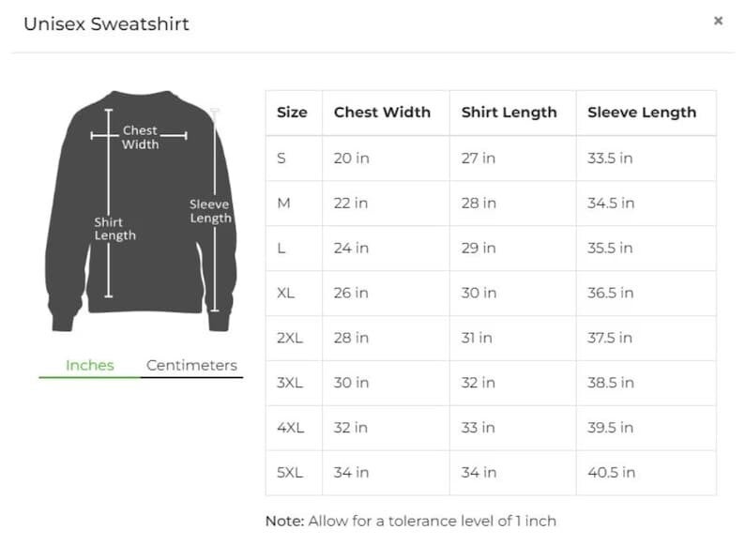Image resolution: width=745 pixels, height=560 pixels.
Task: Select the XL size row label
Action: [285, 293]
